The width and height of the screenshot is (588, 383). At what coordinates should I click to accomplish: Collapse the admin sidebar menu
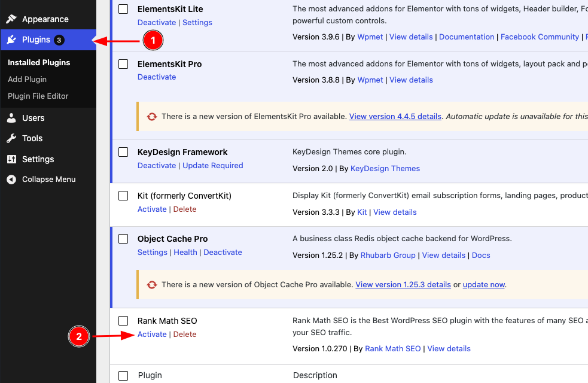48,180
